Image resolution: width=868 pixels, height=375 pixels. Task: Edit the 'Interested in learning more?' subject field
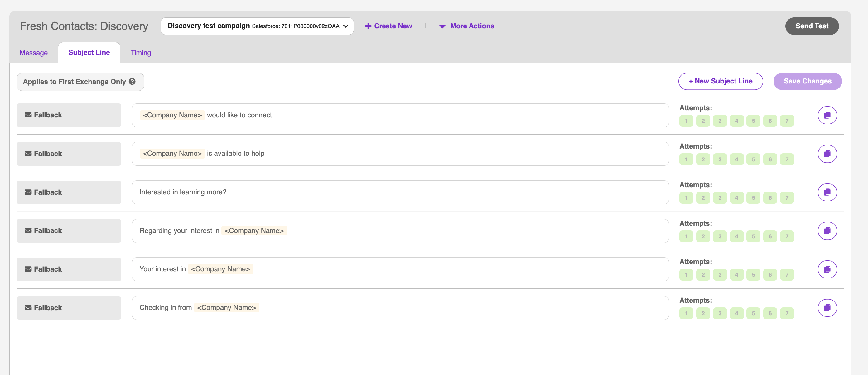[x=400, y=192]
